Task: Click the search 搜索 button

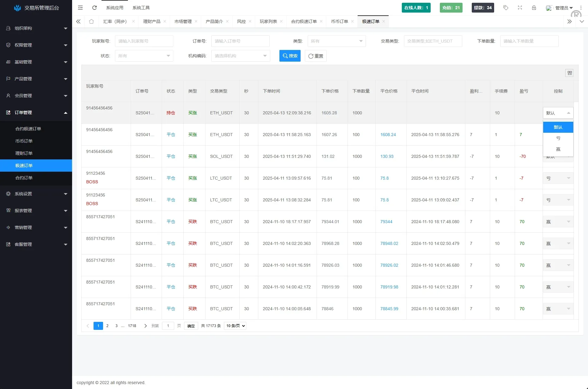Action: click(x=290, y=56)
